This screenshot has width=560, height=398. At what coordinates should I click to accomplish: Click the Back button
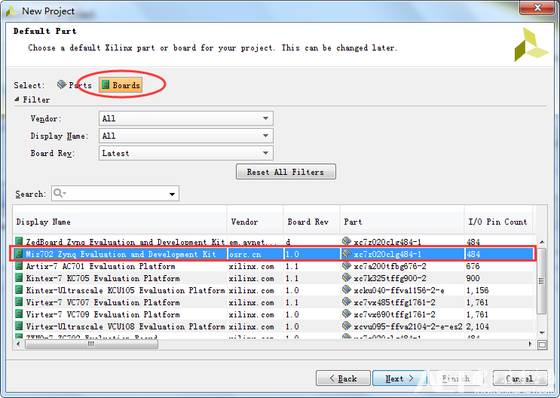point(343,378)
